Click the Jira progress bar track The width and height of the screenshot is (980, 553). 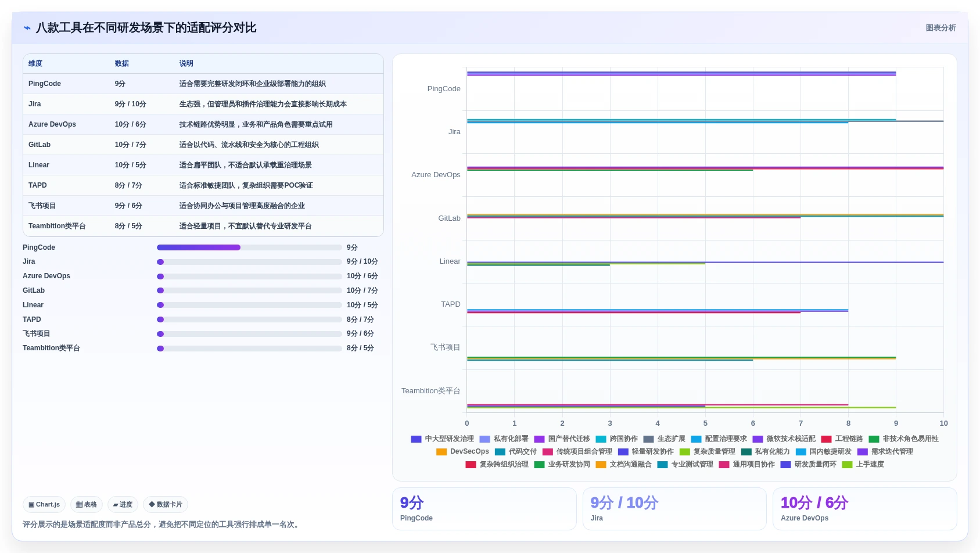pos(249,262)
